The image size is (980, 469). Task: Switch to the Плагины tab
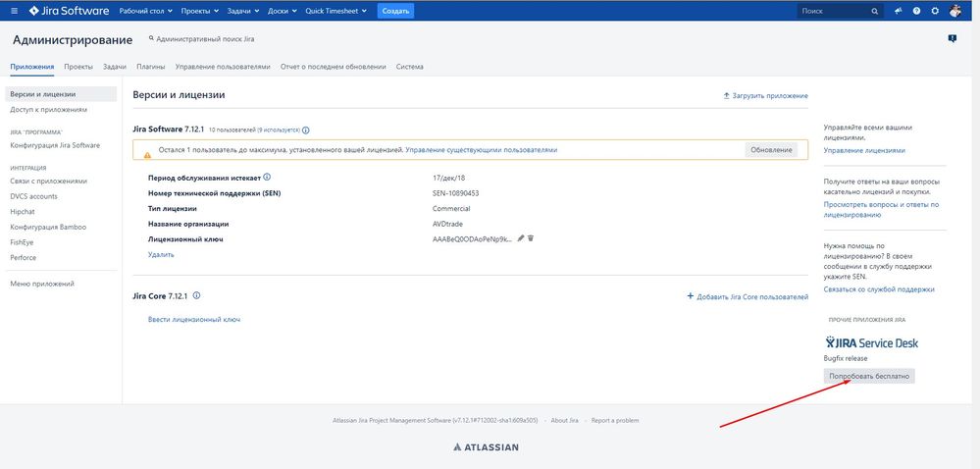[x=151, y=67]
